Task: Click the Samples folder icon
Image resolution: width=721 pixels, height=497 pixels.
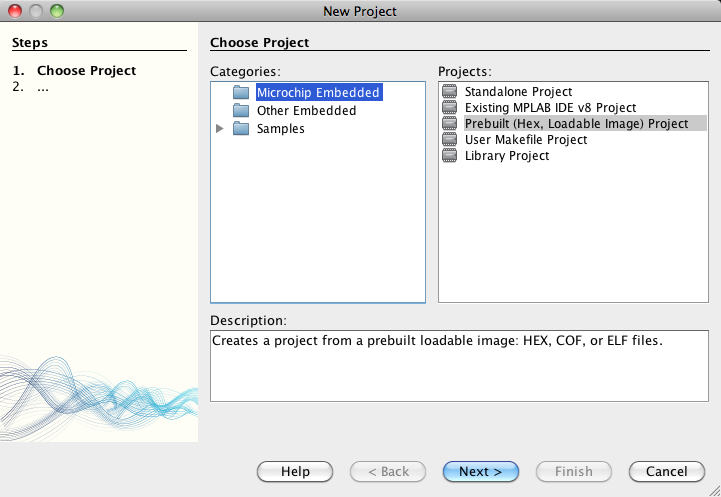Action: coord(240,129)
